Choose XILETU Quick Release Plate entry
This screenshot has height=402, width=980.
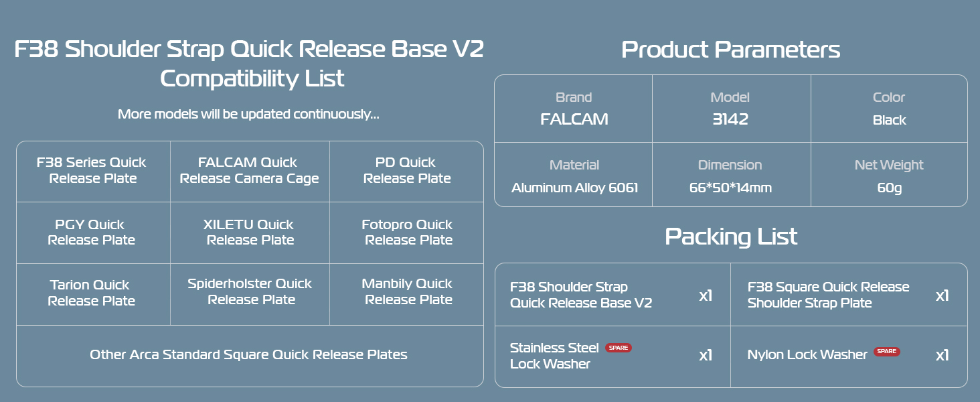click(x=249, y=232)
